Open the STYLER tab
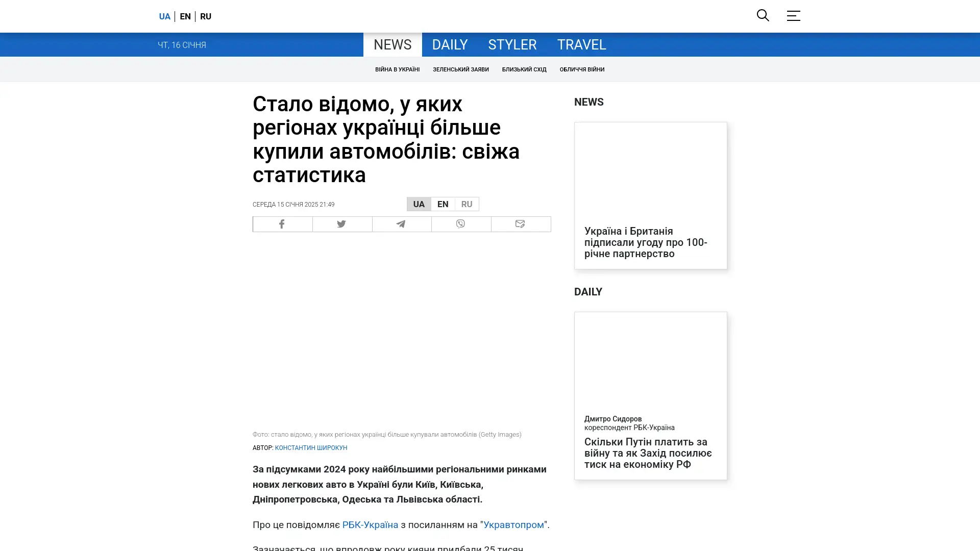The width and height of the screenshot is (980, 551). pyautogui.click(x=512, y=45)
